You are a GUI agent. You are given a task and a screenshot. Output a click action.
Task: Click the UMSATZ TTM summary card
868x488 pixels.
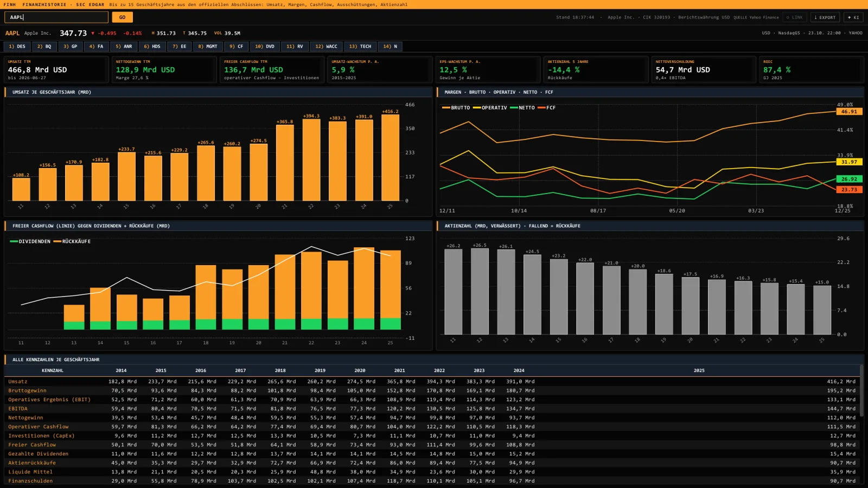click(56, 70)
